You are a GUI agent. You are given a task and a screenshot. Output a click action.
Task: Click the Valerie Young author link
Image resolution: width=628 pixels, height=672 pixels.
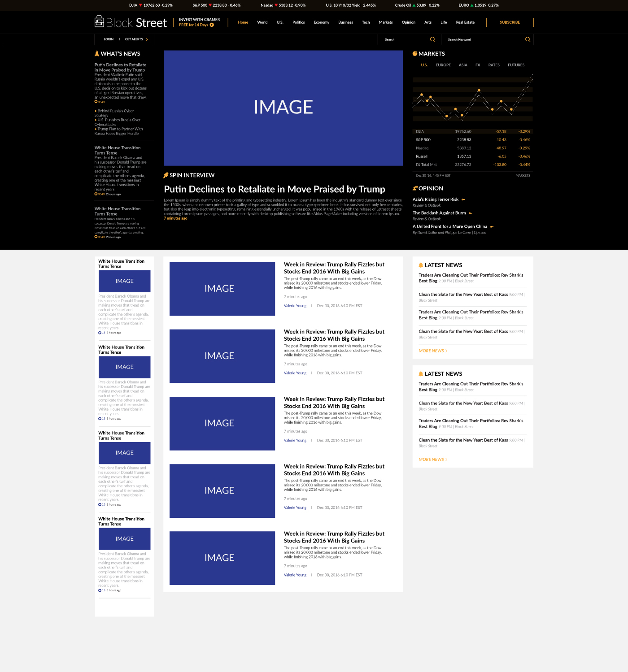[x=295, y=305]
